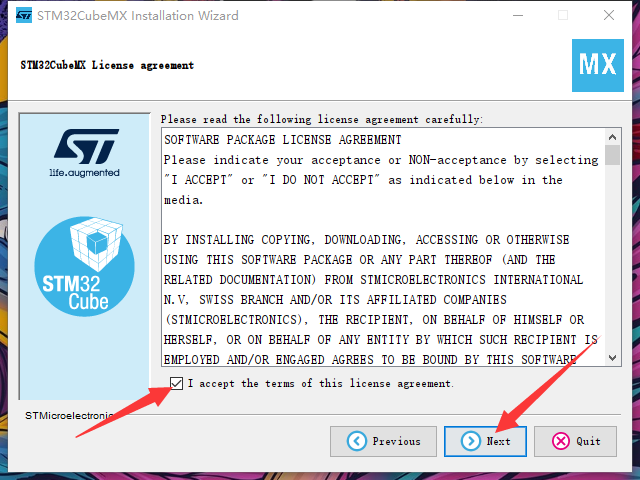Click the empty scrollbar track below the thumb

[x=612, y=258]
